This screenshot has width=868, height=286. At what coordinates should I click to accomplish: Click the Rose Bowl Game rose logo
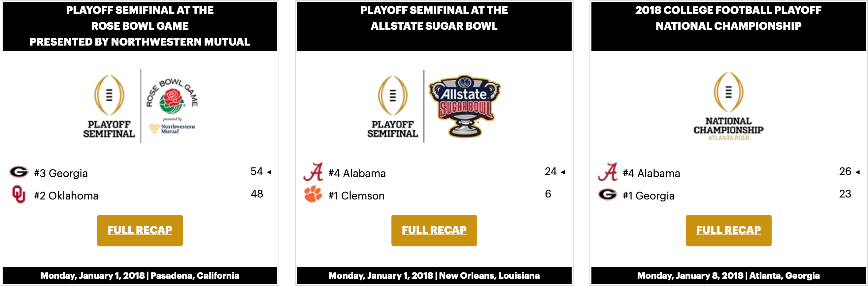(173, 101)
